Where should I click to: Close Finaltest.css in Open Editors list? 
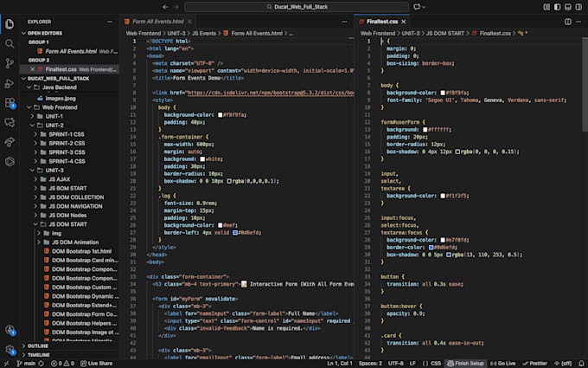pos(33,69)
